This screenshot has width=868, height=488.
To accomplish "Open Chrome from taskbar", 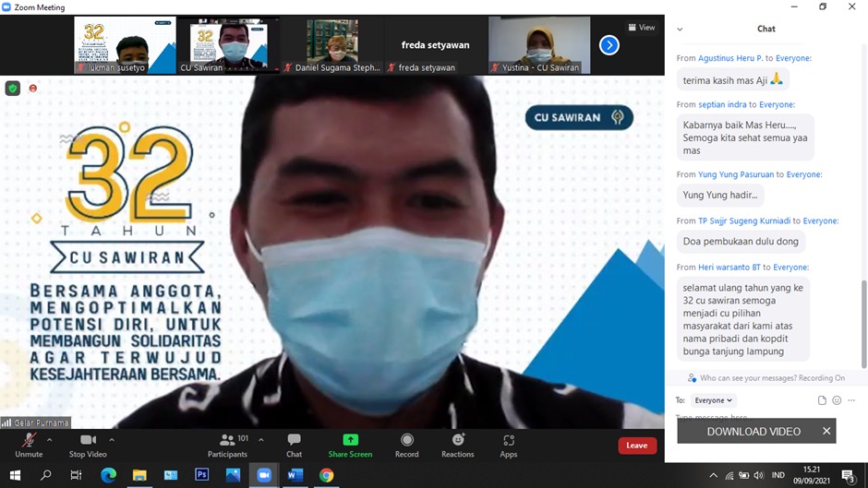I will click(327, 475).
